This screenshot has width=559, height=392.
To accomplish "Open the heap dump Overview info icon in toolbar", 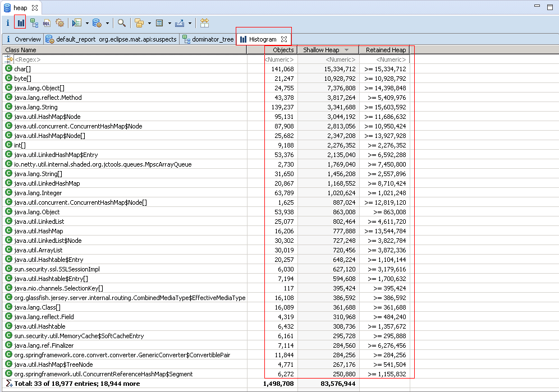I will tap(7, 23).
